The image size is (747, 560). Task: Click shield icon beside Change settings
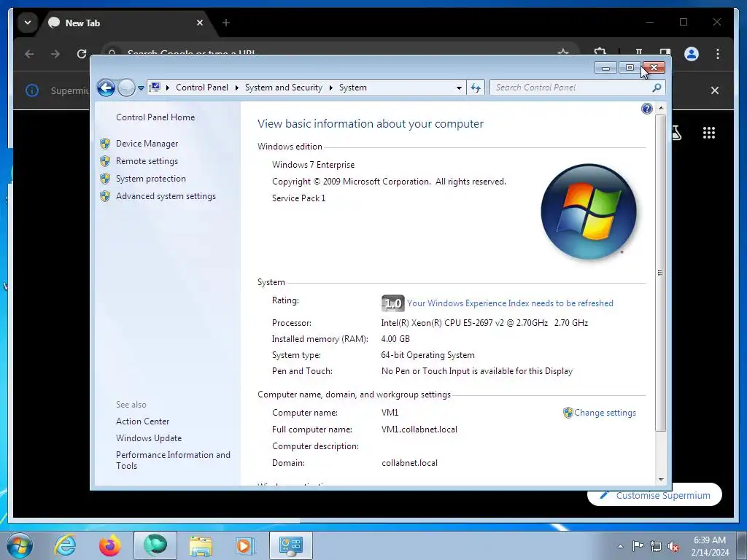pyautogui.click(x=568, y=413)
